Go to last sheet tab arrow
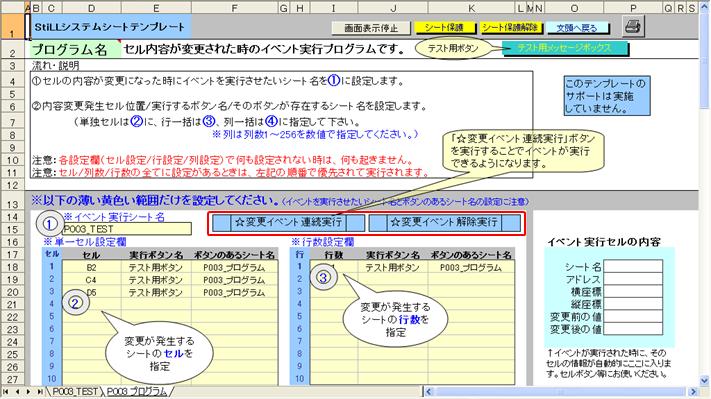The width and height of the screenshot is (711, 399). point(40,391)
